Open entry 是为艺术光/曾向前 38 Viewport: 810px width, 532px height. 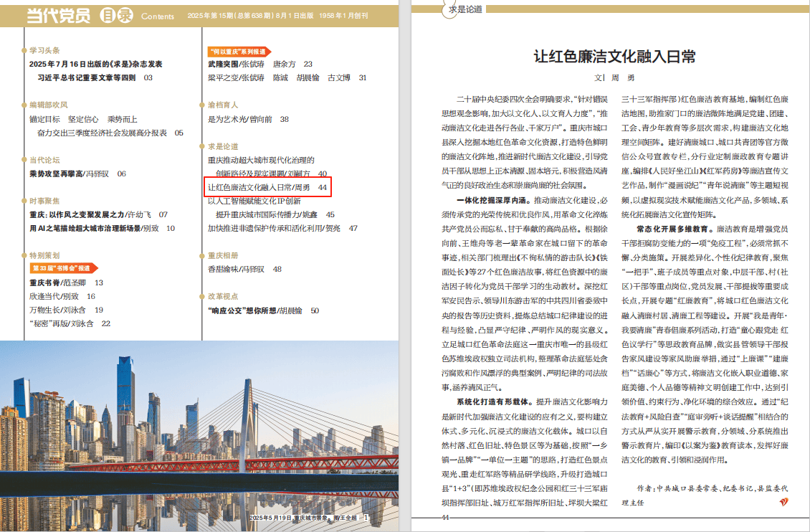tap(248, 119)
